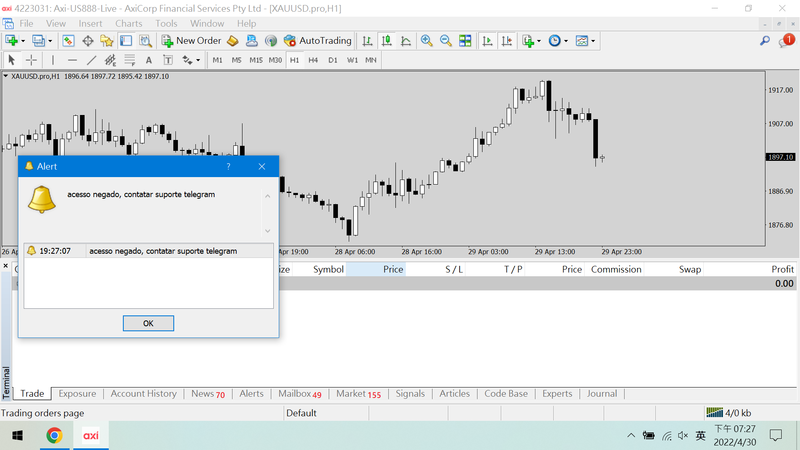Click the triangle beside XAUUSD.pro,H1 chart title
The image size is (800, 450).
[6, 76]
